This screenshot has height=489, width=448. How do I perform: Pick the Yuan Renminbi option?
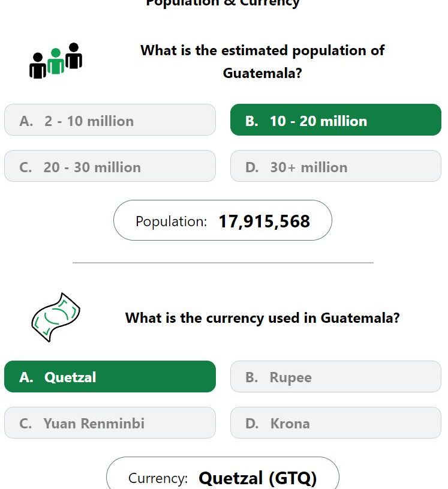tap(110, 422)
